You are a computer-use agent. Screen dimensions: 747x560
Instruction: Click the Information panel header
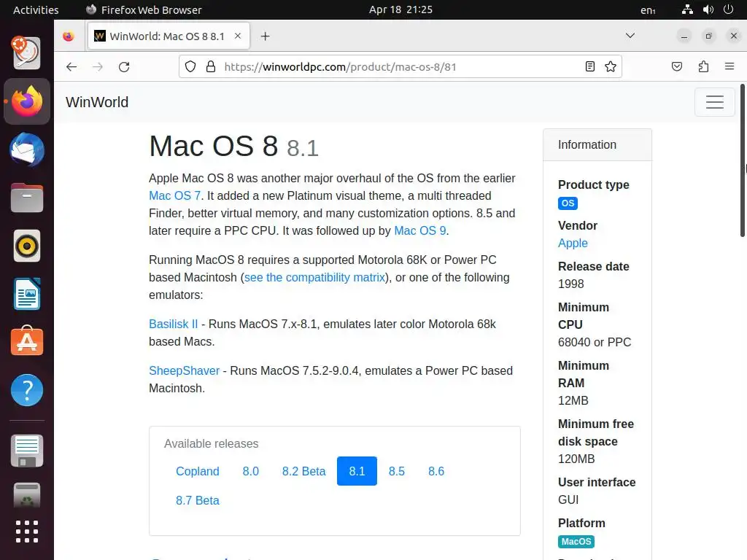coord(597,145)
